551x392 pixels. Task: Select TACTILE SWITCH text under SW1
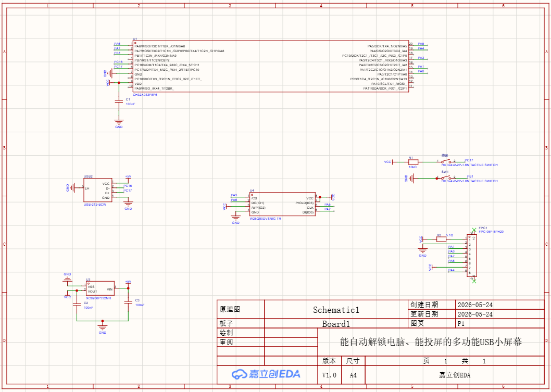pos(484,181)
